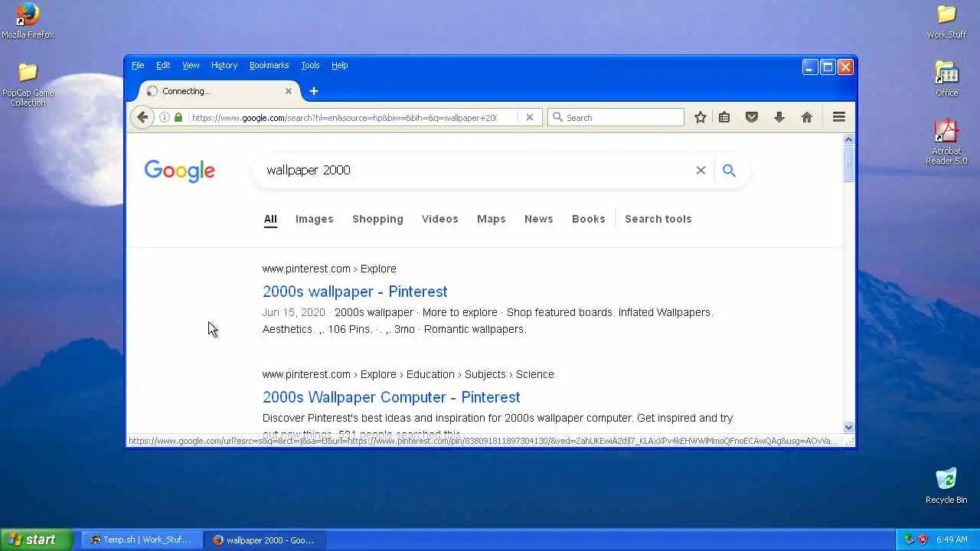Go to the Firefox home page icon
Image resolution: width=980 pixels, height=551 pixels.
pyautogui.click(x=807, y=117)
